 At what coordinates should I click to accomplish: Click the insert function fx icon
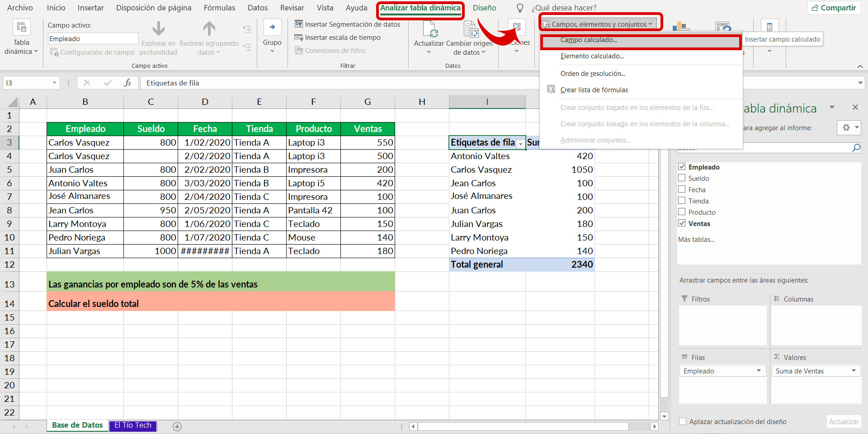tap(127, 83)
